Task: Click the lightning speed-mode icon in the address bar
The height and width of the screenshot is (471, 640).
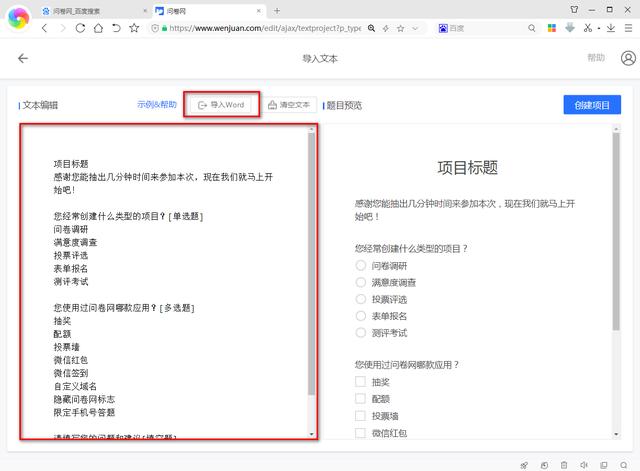Action: point(386,28)
